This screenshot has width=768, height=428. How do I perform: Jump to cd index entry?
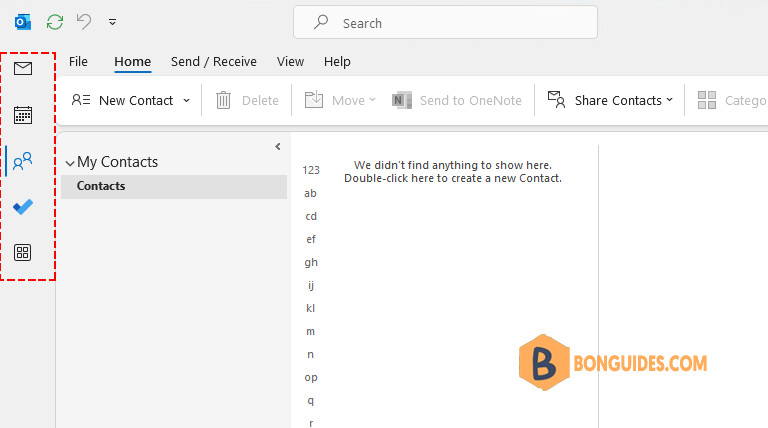coord(311,216)
